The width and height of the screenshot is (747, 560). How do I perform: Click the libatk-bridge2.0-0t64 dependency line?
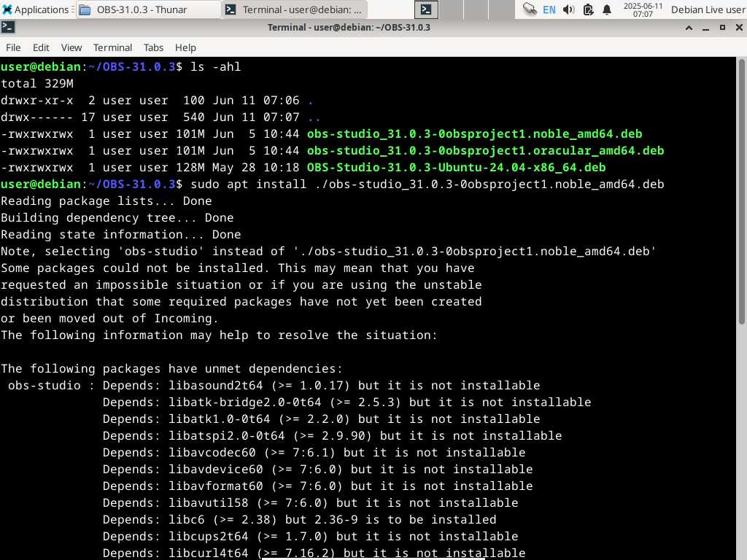pos(347,402)
